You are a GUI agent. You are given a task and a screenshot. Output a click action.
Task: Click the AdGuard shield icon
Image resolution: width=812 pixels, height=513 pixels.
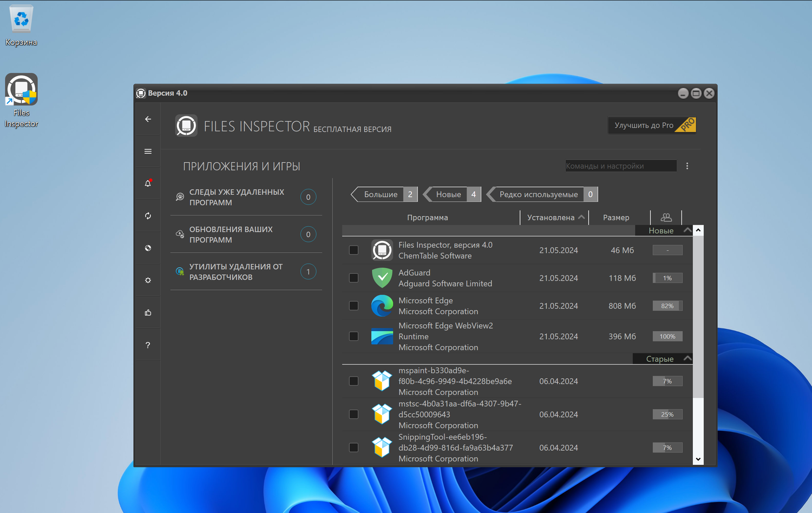382,278
